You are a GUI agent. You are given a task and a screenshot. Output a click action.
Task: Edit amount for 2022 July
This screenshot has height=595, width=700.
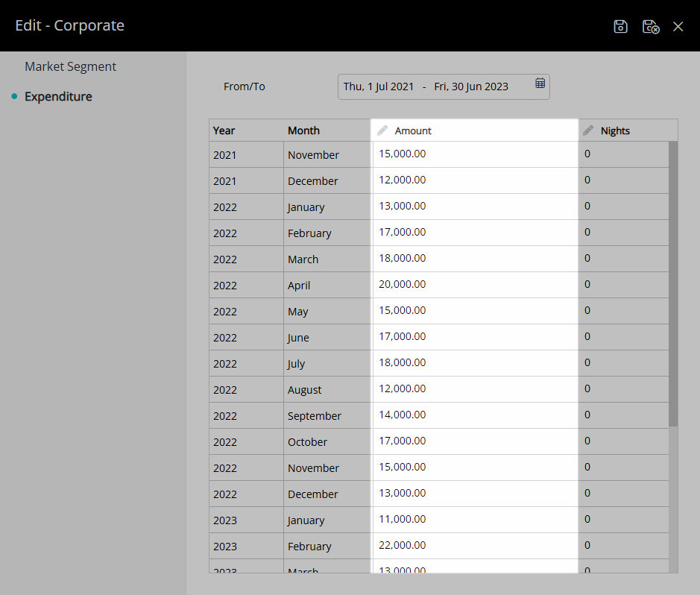[475, 363]
